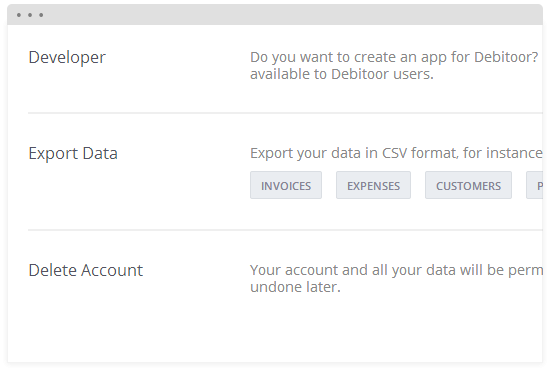Click the Developer section heading
550x370 pixels.
pyautogui.click(x=67, y=58)
